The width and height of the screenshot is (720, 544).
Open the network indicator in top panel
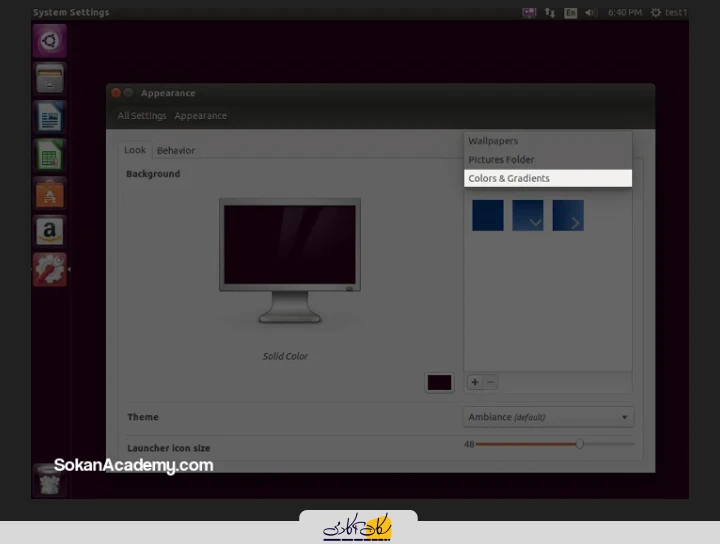[550, 13]
